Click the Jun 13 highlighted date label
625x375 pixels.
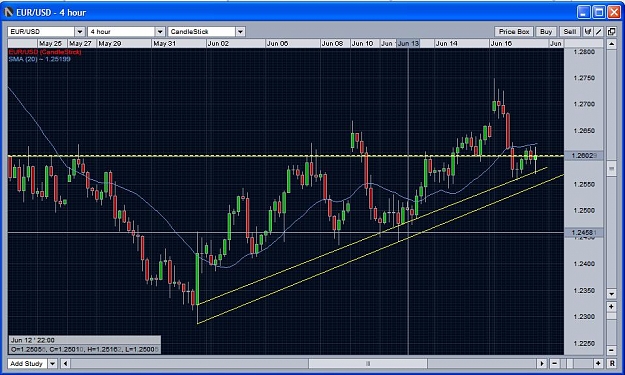[408, 43]
